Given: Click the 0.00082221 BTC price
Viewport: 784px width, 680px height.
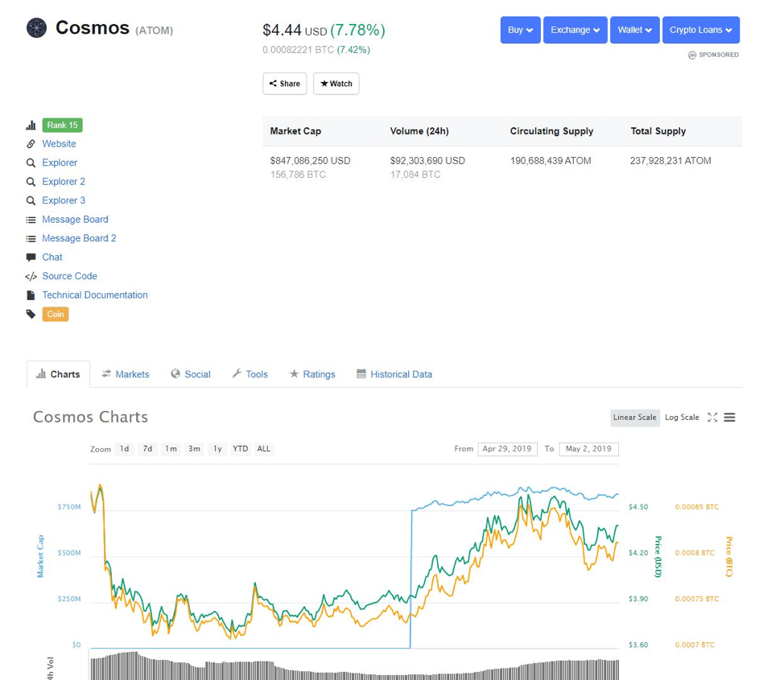Looking at the screenshot, I should click(299, 50).
